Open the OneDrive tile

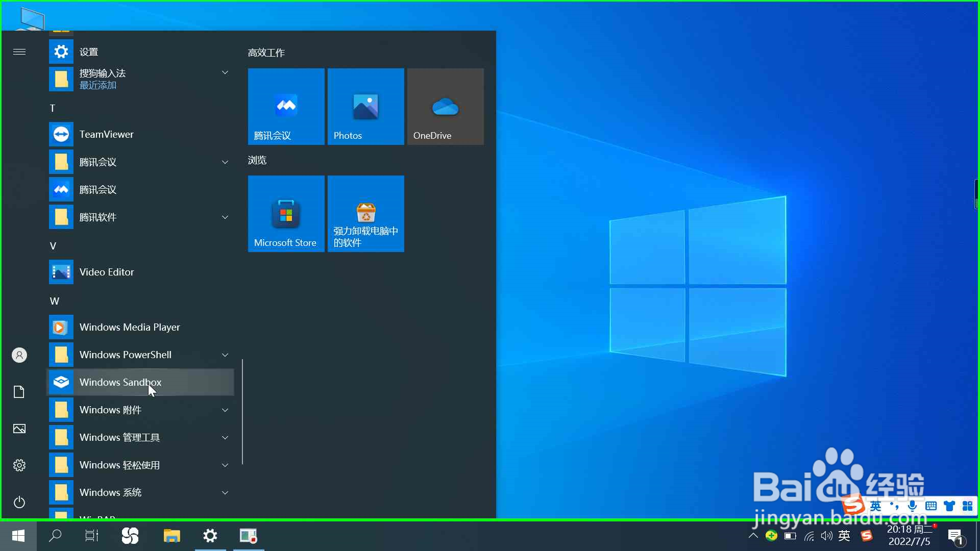[x=446, y=107]
